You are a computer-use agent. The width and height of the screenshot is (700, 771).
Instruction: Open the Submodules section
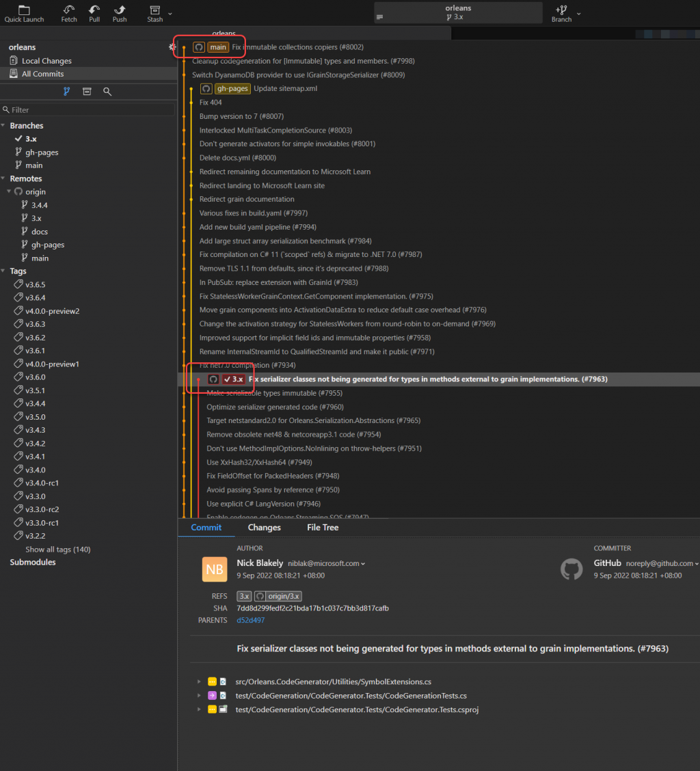[x=32, y=562]
